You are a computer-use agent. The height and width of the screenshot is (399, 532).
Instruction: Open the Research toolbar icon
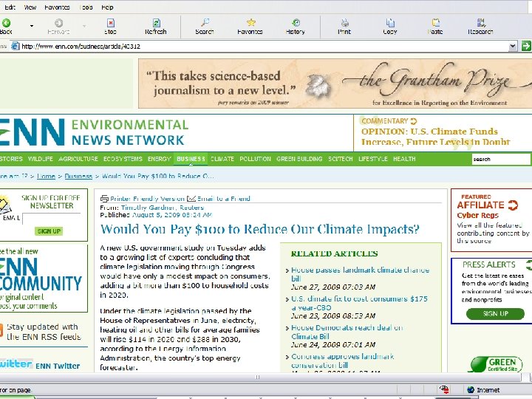pyautogui.click(x=481, y=23)
